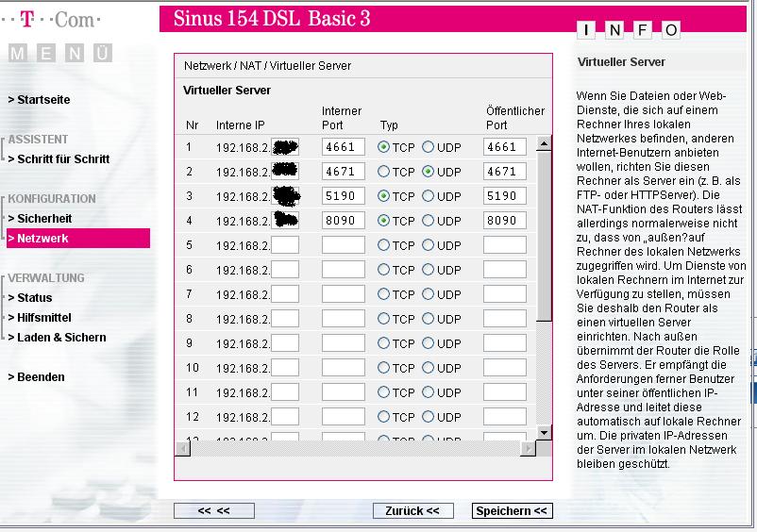This screenshot has width=757, height=532.
Task: Select TCP radio for row 2
Action: [384, 172]
